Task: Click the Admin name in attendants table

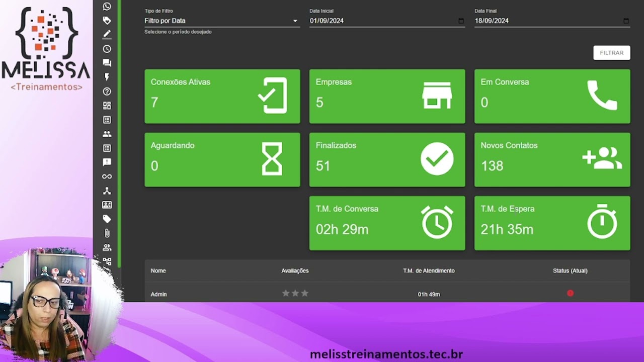Action: click(x=158, y=294)
